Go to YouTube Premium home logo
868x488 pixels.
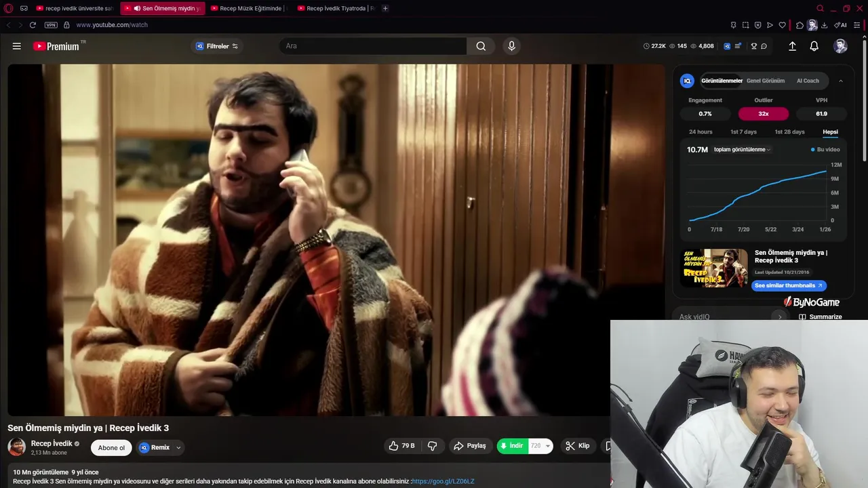[56, 46]
